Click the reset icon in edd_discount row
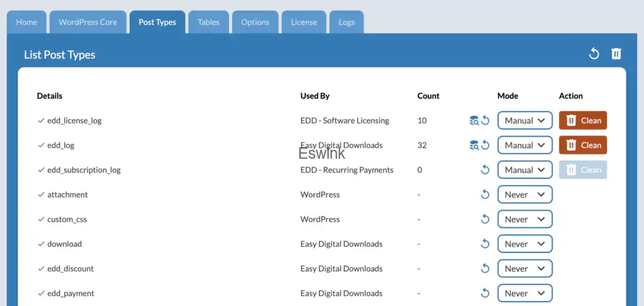This screenshot has height=306, width=644. tap(485, 269)
